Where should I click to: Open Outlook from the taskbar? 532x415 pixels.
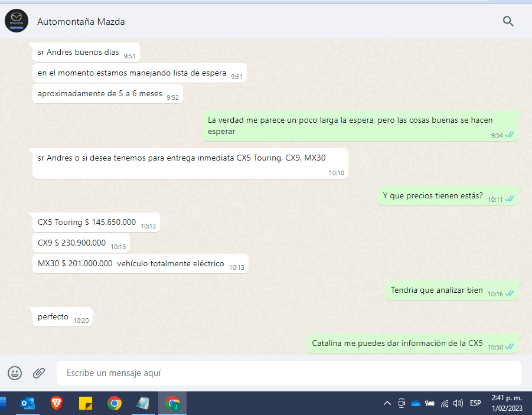tap(28, 403)
